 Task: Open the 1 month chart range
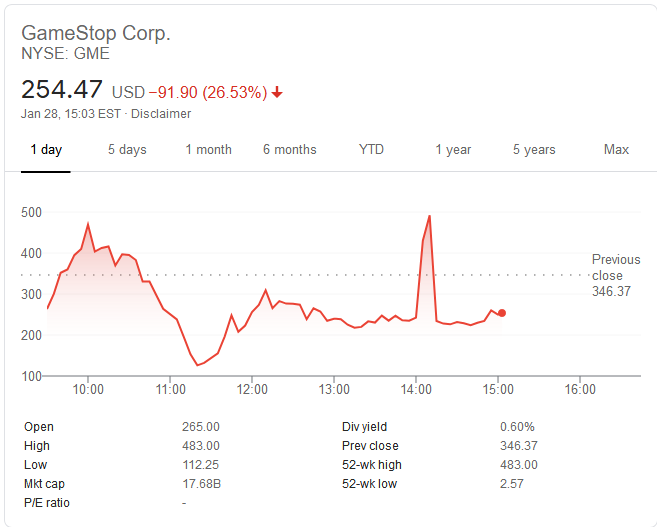(x=208, y=150)
